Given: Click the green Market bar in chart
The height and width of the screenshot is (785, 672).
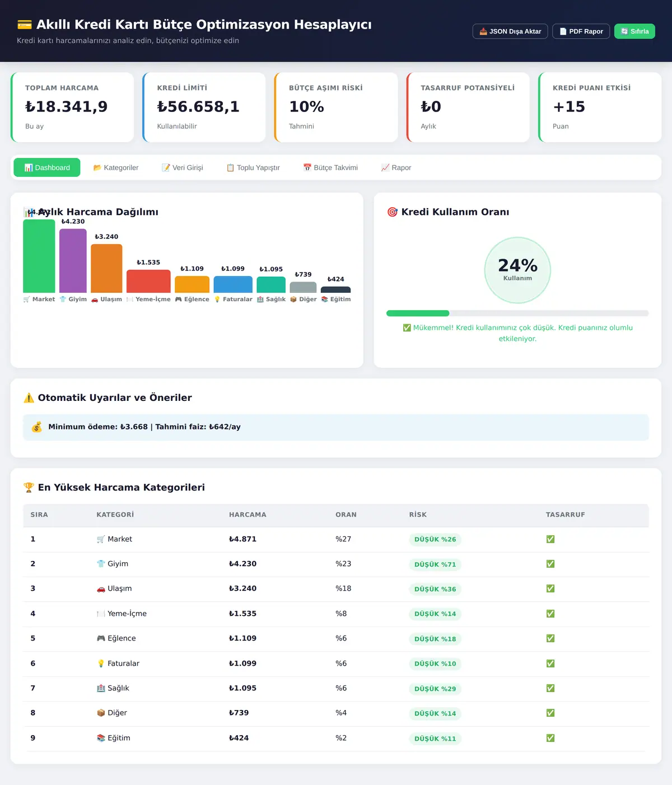Looking at the screenshot, I should [39, 256].
